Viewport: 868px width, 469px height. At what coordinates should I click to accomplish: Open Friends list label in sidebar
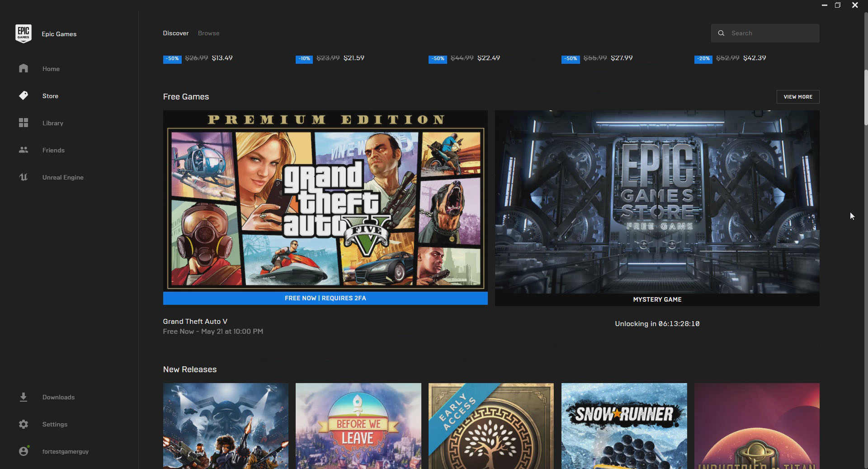click(x=53, y=150)
